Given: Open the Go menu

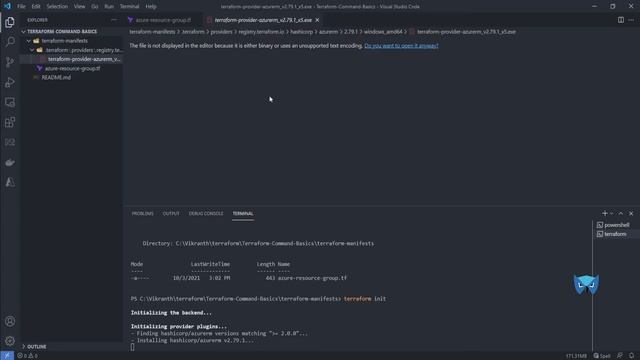Looking at the screenshot, I should pyautogui.click(x=95, y=7).
